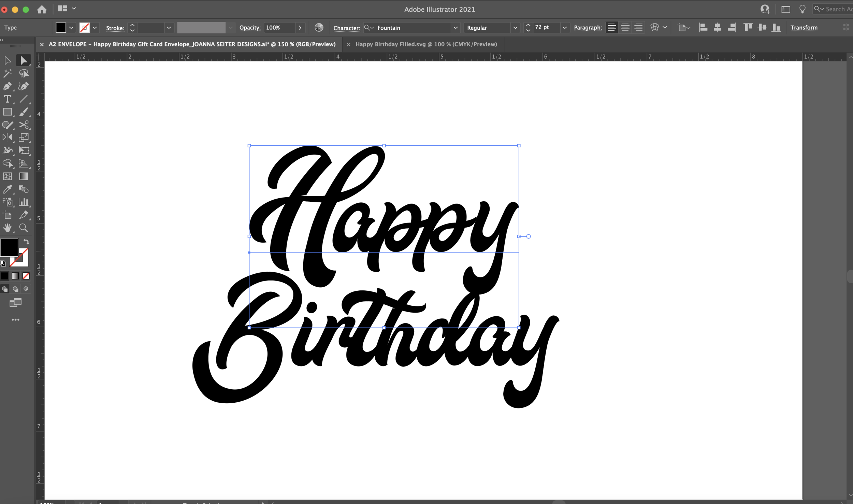Select the Scissors tool
Screen dimensions: 853x504
(x=24, y=125)
